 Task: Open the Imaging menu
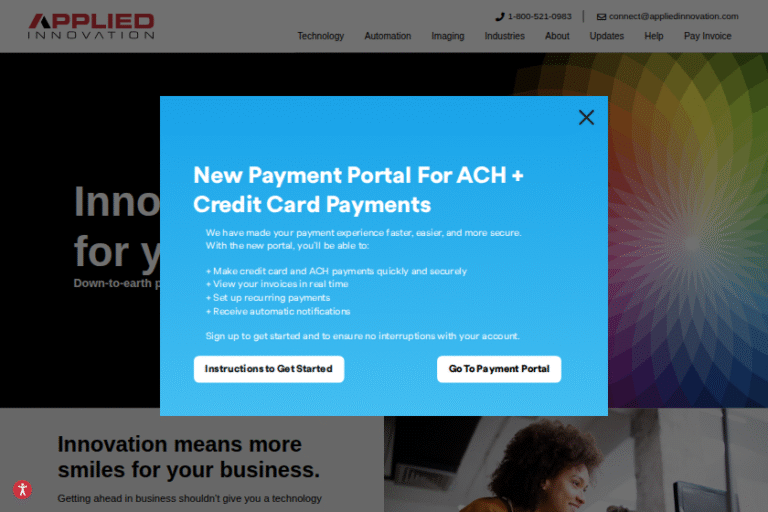pyautogui.click(x=448, y=36)
